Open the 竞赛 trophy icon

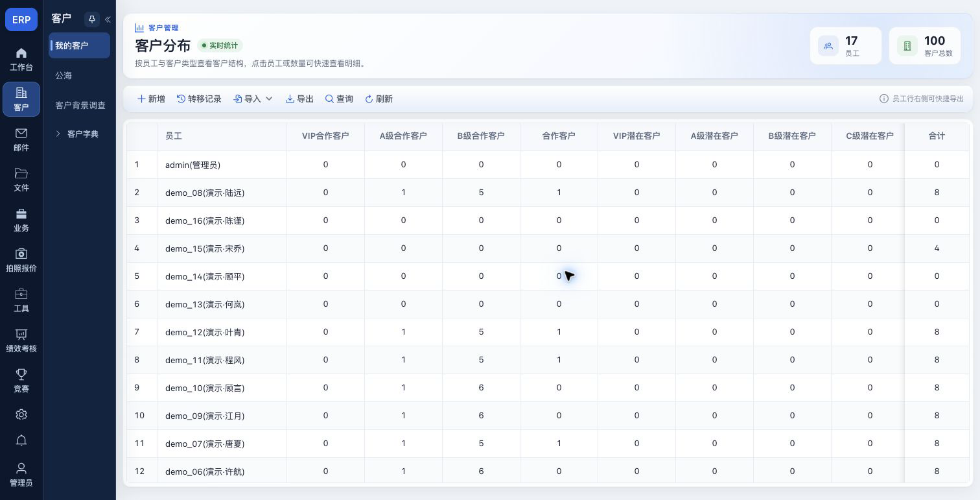tap(21, 374)
